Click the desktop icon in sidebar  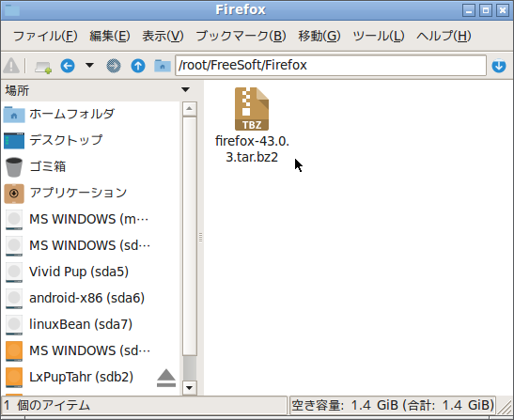coord(14,141)
